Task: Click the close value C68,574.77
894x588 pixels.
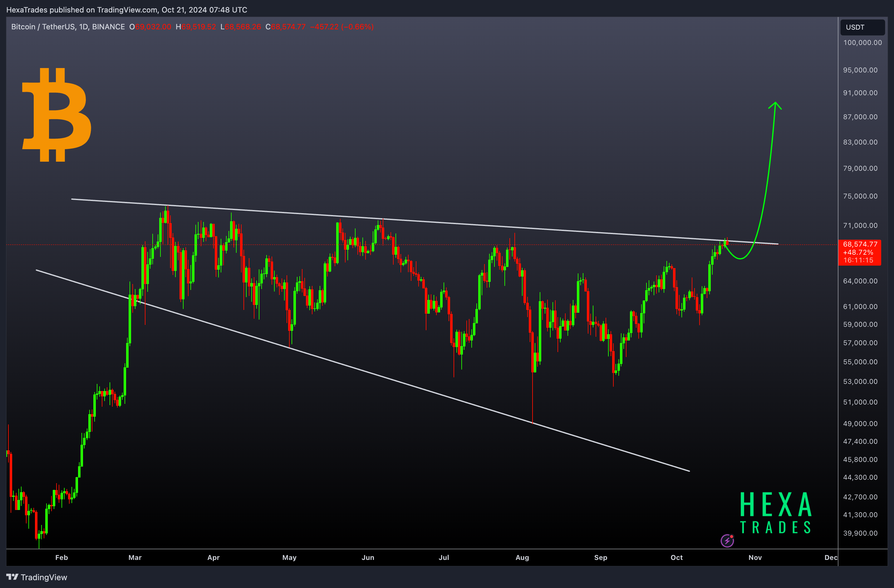Action: click(x=286, y=27)
